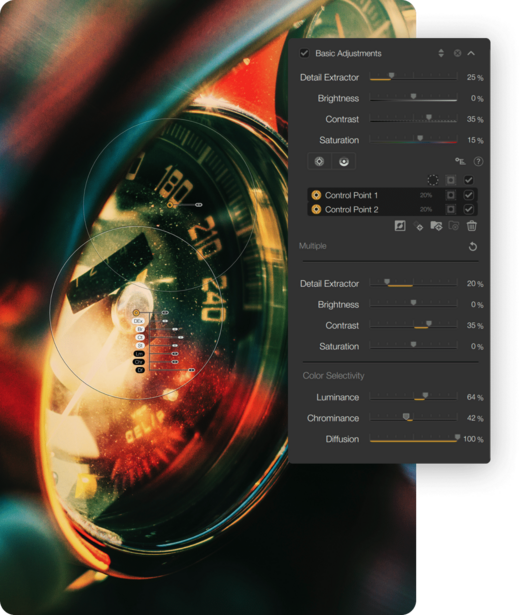
Task: Collapse the Basic Adjustments panel chevron
Action: click(471, 53)
